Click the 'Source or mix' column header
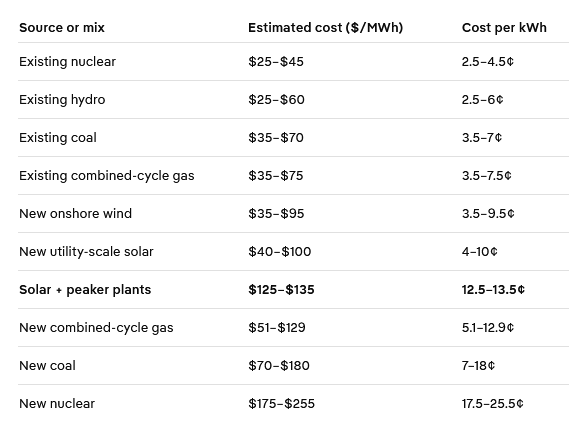569x439 pixels. (62, 28)
